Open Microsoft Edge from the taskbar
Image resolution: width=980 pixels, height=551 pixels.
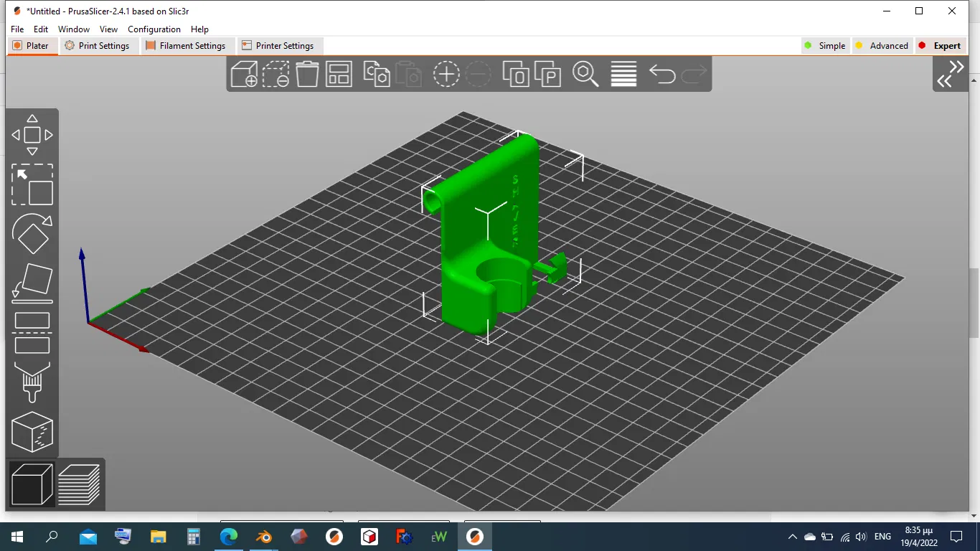229,536
